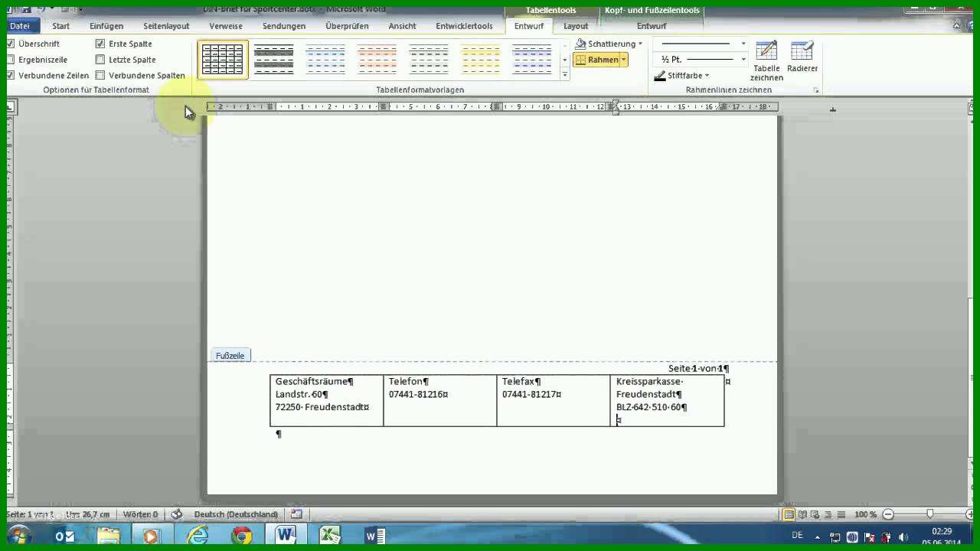
Task: Click the Geschäftsräume cell text
Action: [x=311, y=381]
